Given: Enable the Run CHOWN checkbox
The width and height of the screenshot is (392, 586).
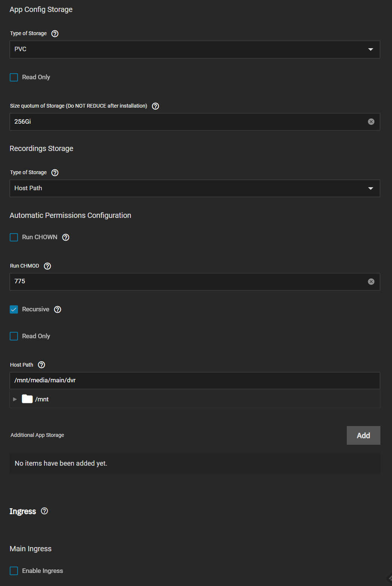Looking at the screenshot, I should point(14,237).
